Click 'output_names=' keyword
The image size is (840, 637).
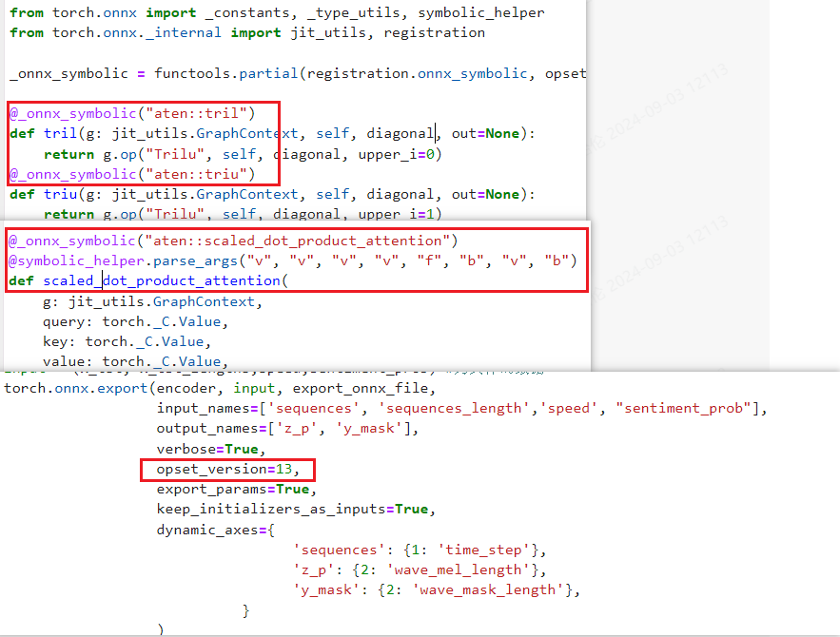coord(212,429)
